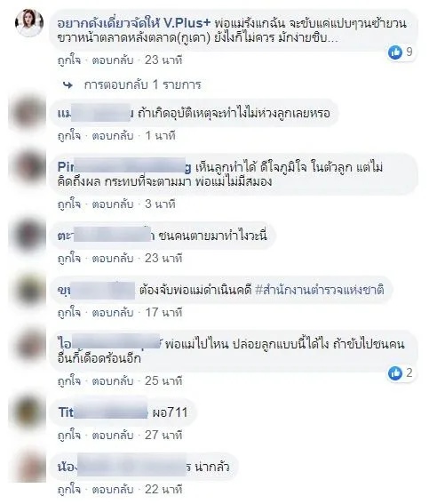Like the top comment from V.Plus+
Screen dimensions: 429x504
point(69,60)
